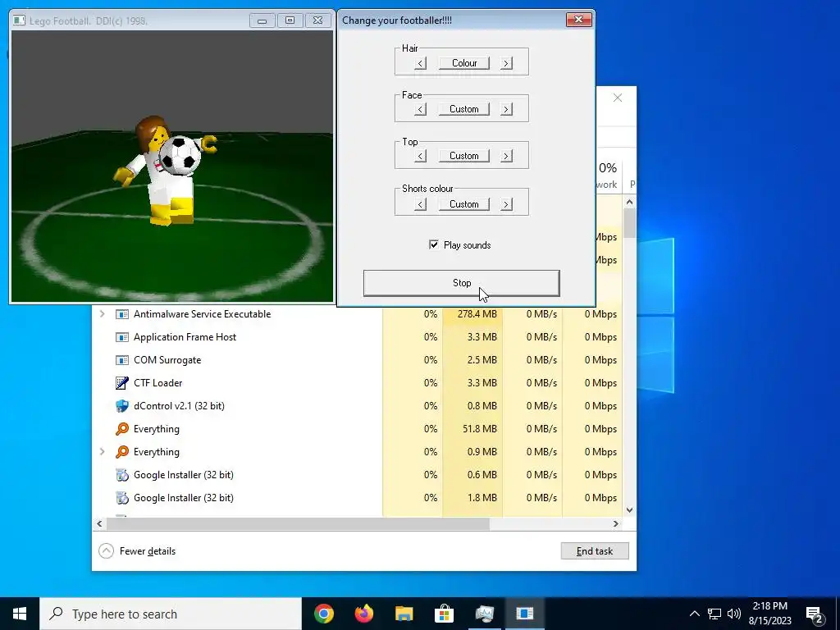Click the Stop button

462,283
